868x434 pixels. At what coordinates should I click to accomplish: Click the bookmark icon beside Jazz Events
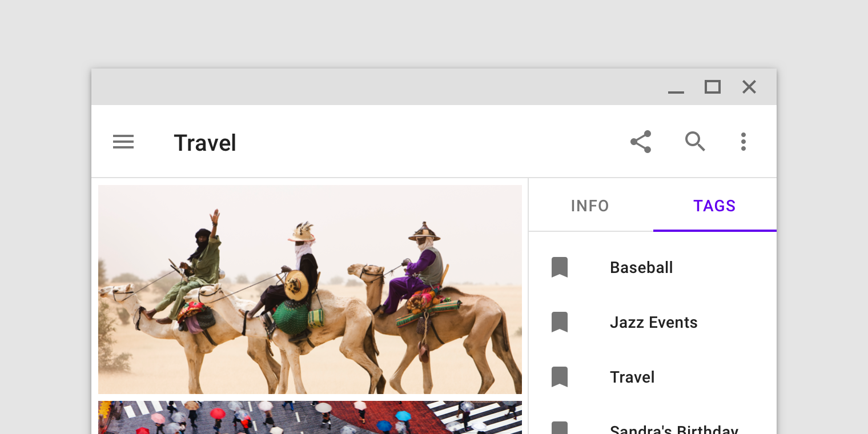[x=560, y=322]
